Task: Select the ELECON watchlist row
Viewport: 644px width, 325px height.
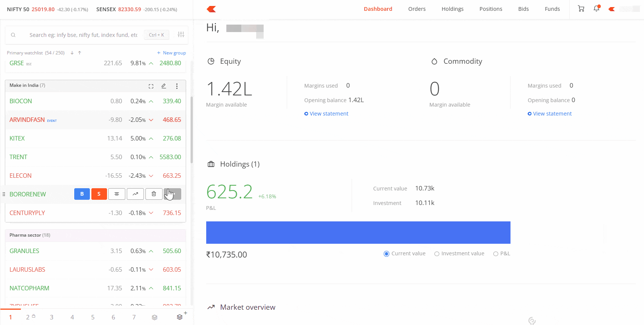Action: (x=95, y=176)
